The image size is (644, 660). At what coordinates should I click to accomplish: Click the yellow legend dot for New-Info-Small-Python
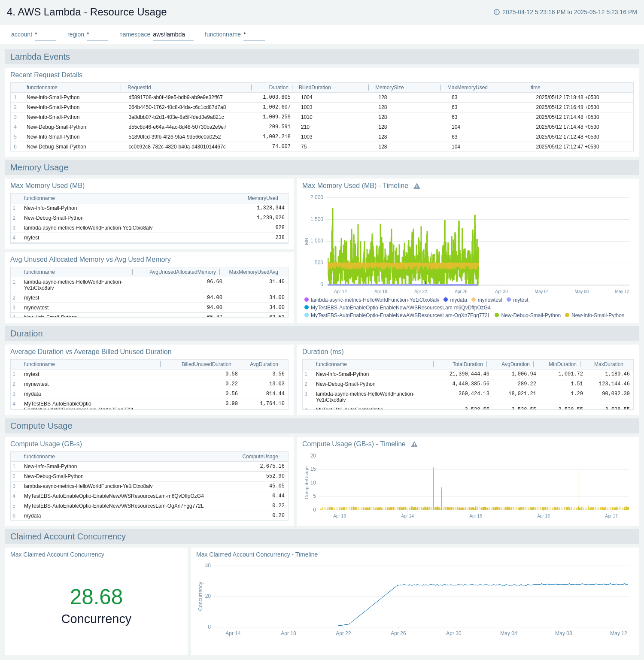pos(567,315)
